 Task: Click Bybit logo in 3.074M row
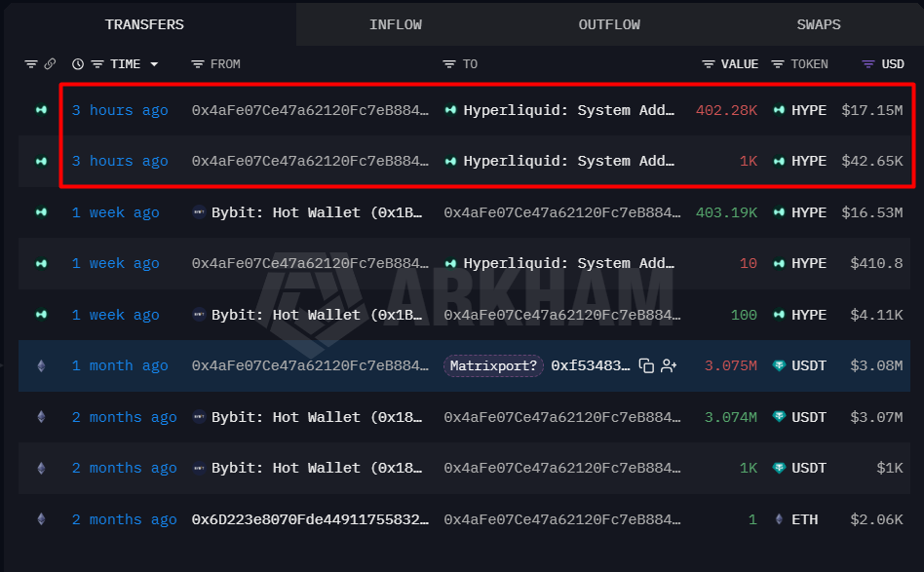coord(199,417)
